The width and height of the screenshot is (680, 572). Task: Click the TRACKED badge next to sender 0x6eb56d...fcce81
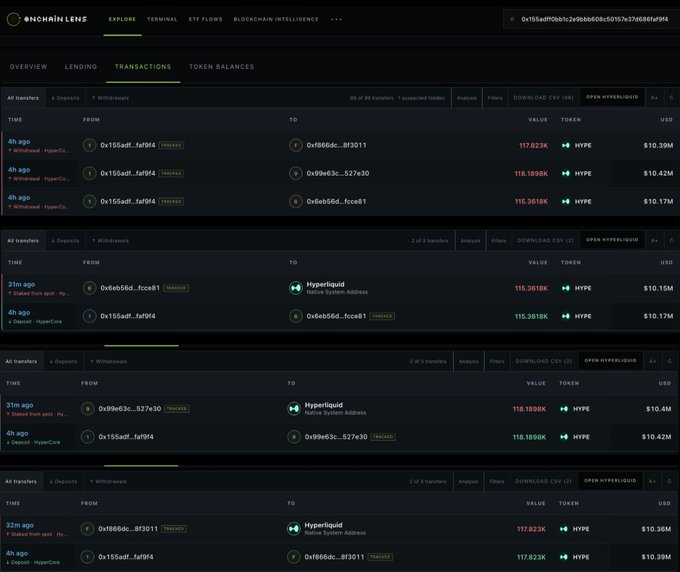click(176, 288)
